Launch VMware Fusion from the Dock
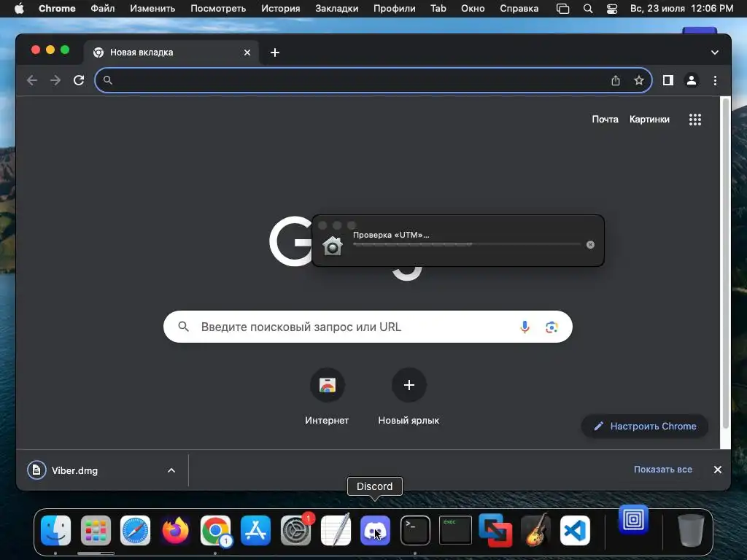The height and width of the screenshot is (560, 747). pos(495,531)
